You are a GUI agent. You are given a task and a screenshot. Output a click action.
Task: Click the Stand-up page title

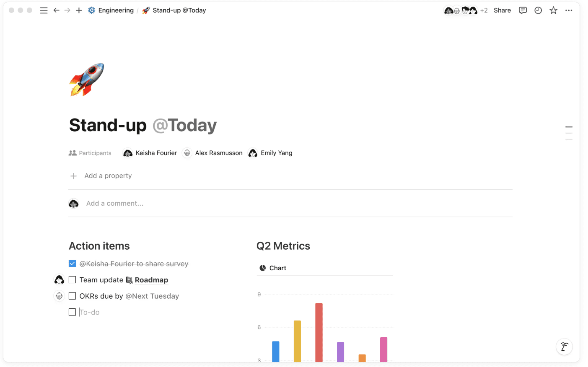[108, 125]
